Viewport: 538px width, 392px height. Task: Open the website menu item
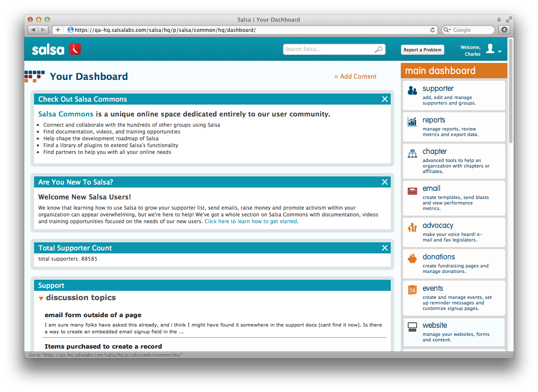tap(454, 332)
